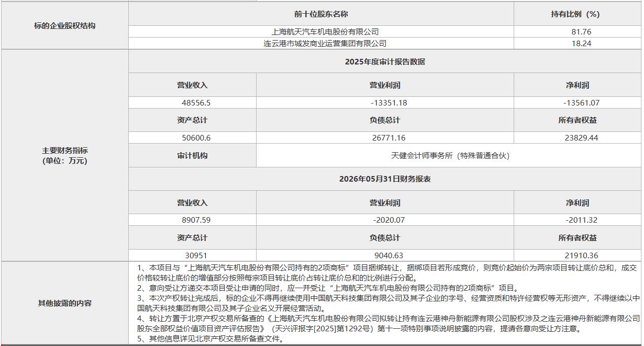Screen dimensions: 644x346
Task: Click the 标的企业股权结构 row header
Action: pos(64,25)
